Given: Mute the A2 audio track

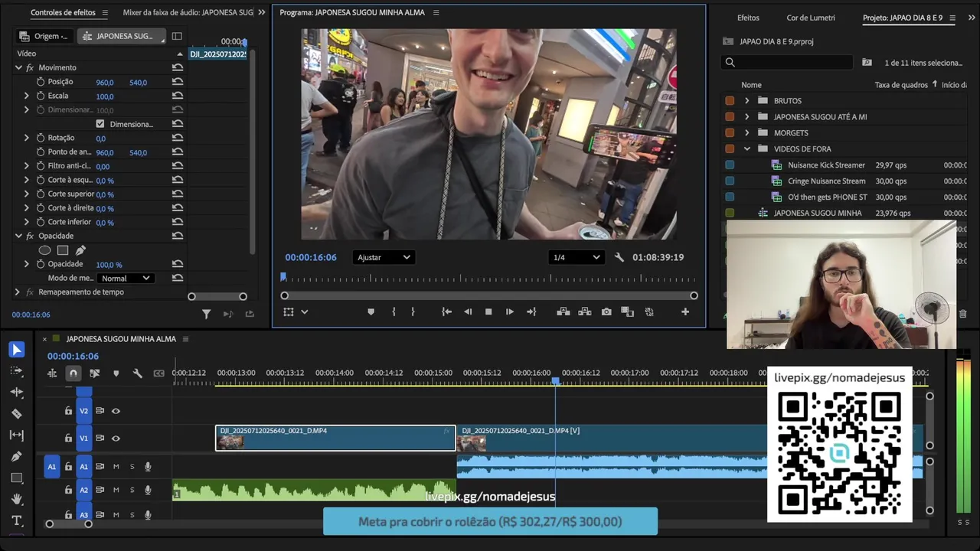Looking at the screenshot, I should coord(116,490).
